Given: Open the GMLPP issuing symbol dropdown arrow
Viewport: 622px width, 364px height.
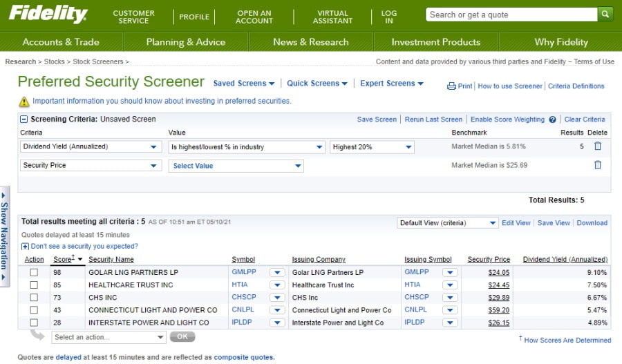Looking at the screenshot, I should 450,272.
